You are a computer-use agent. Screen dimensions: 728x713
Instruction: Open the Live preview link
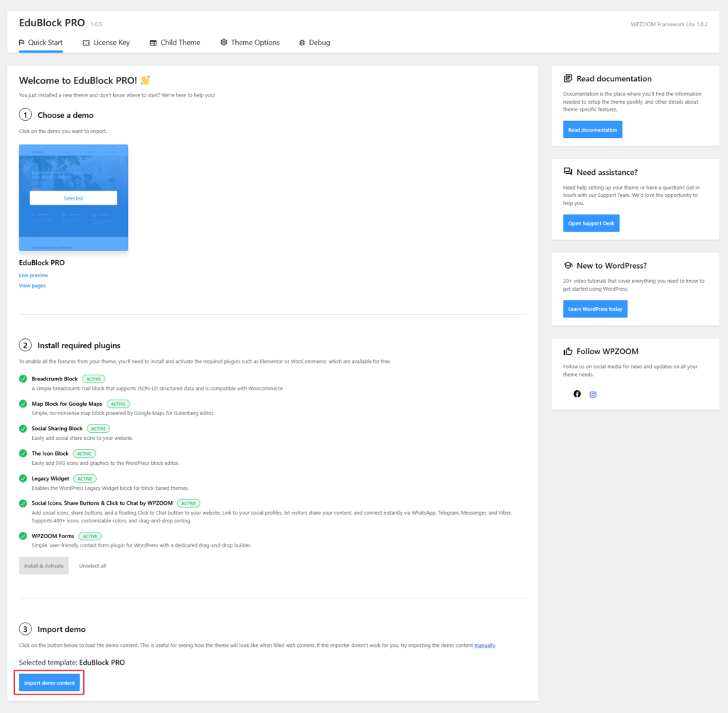click(x=33, y=275)
